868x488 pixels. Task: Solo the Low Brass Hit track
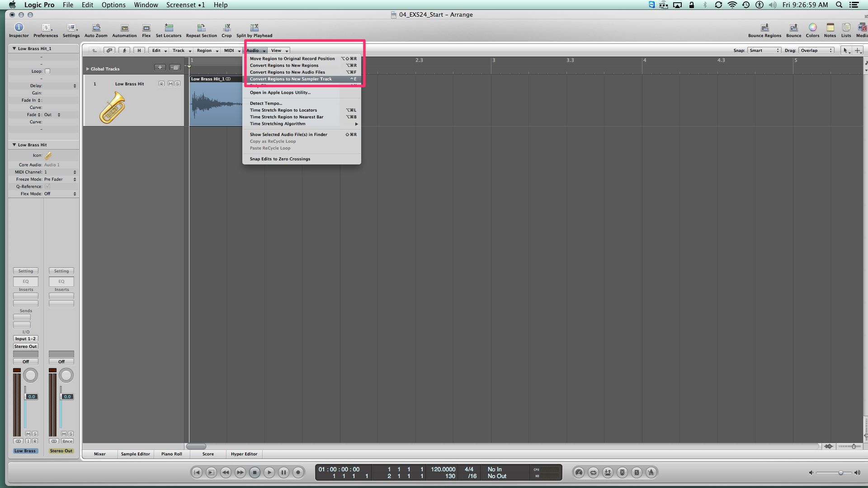(x=177, y=84)
